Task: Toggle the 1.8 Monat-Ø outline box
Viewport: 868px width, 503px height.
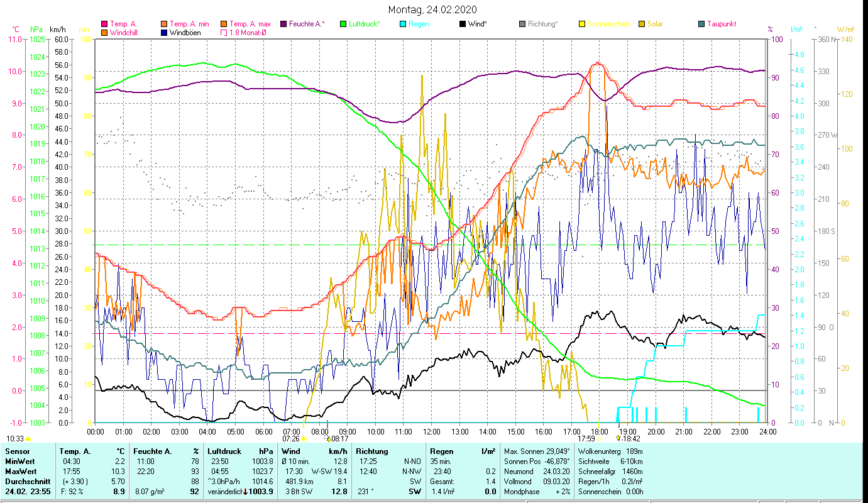Action: click(x=224, y=33)
